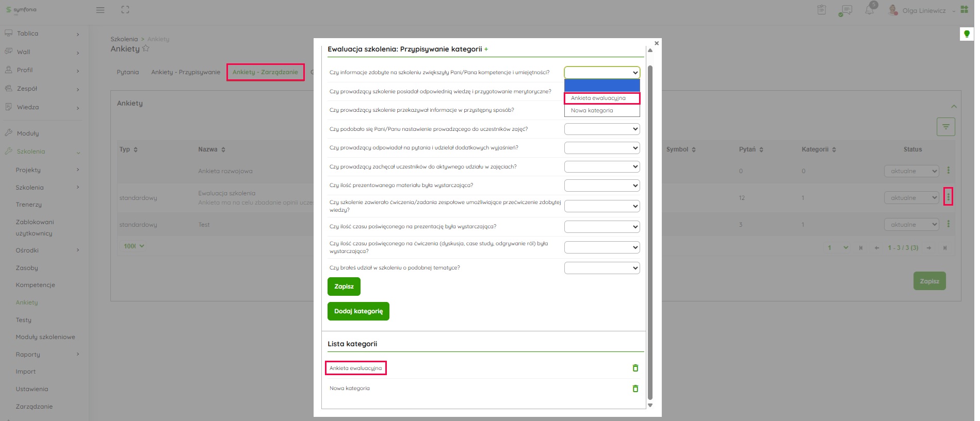
Task: Open the hamburger menu in the header
Action: pos(101,10)
